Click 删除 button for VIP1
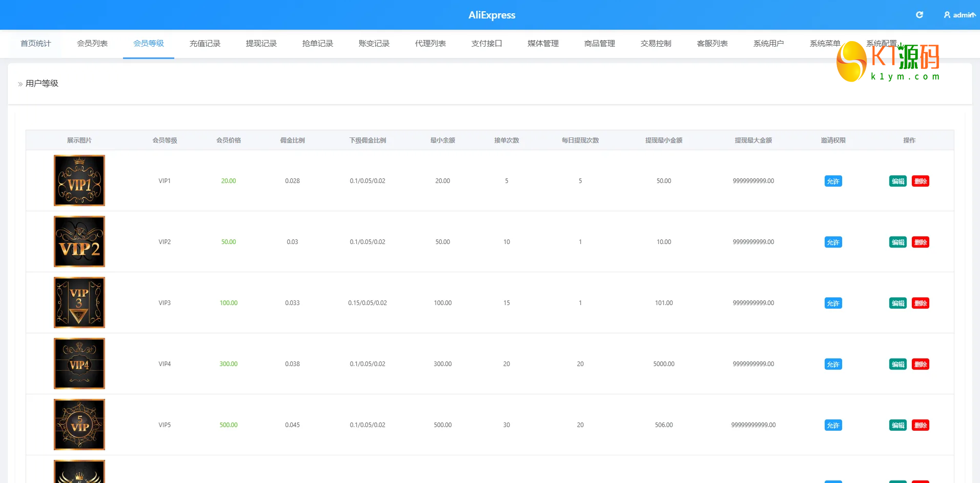This screenshot has width=980, height=483. coord(921,181)
